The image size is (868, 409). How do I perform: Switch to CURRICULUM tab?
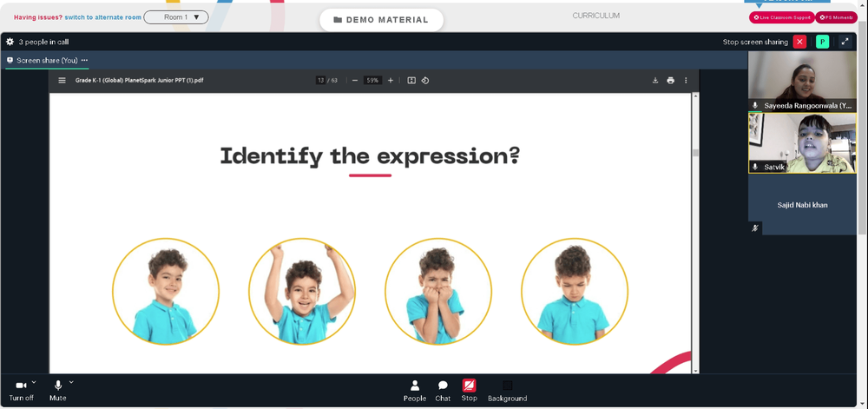coord(596,16)
